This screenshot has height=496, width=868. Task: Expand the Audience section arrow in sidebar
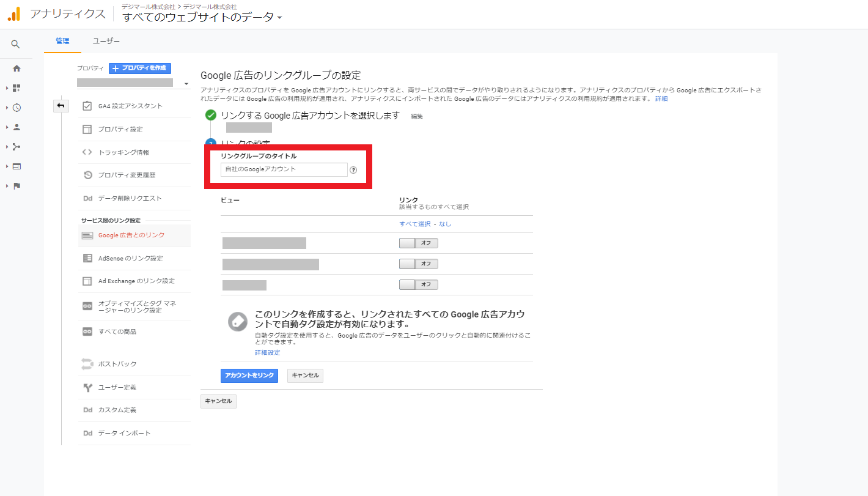[7, 127]
